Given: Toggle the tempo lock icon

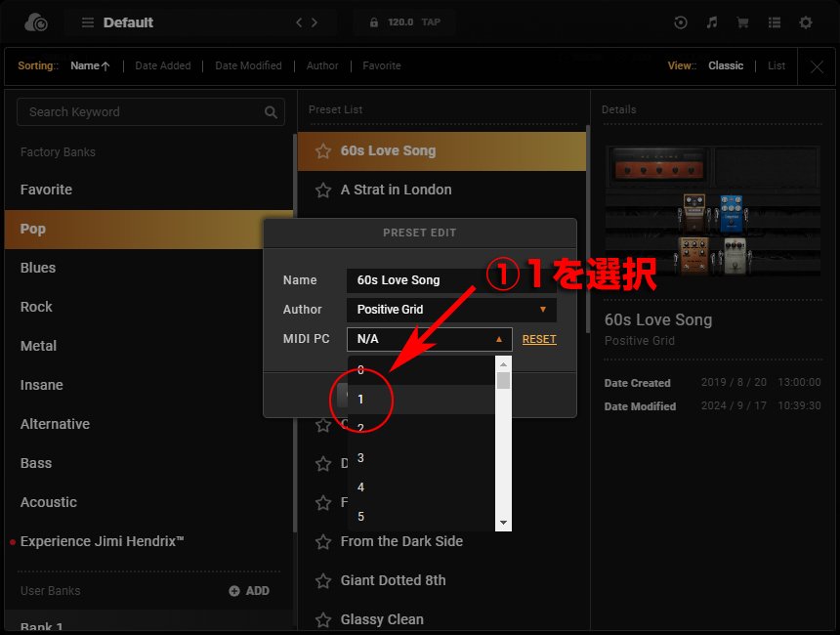Looking at the screenshot, I should pyautogui.click(x=374, y=22).
